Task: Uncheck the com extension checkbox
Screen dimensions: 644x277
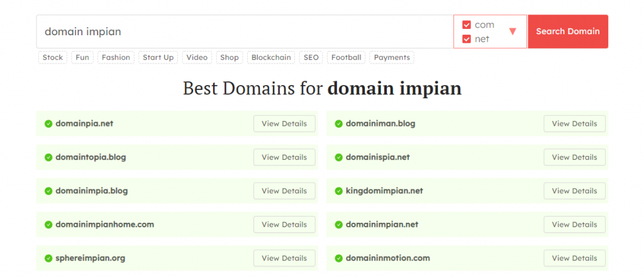Action: (467, 25)
